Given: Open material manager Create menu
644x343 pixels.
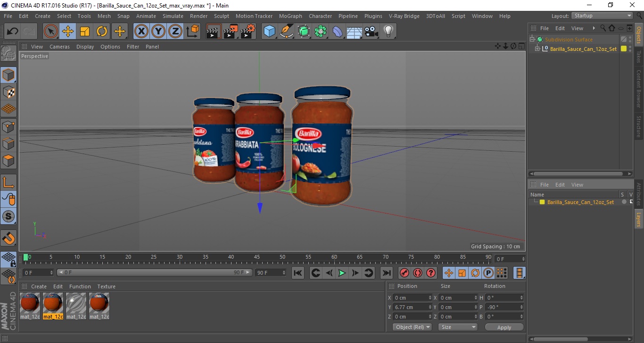Looking at the screenshot, I should pos(39,286).
